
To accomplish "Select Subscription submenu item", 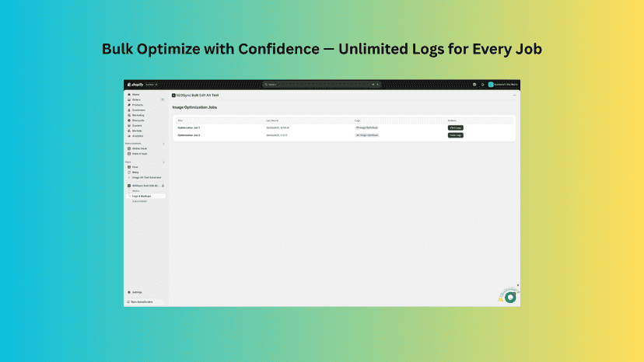I will (140, 201).
